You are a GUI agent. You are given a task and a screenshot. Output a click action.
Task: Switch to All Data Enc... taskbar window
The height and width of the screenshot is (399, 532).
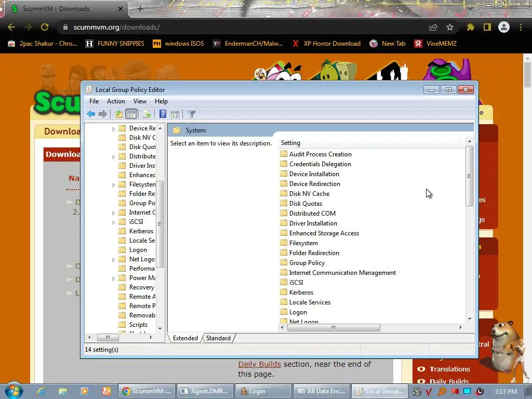(321, 391)
